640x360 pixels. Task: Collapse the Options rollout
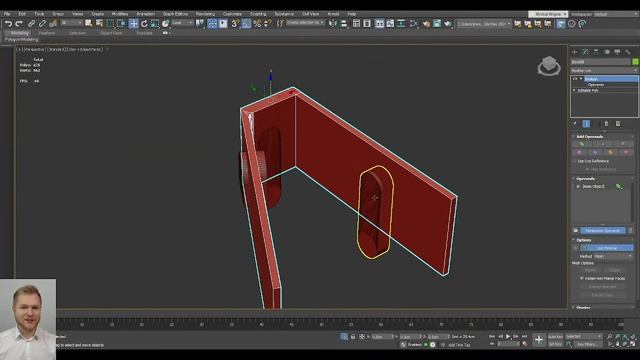coord(584,240)
